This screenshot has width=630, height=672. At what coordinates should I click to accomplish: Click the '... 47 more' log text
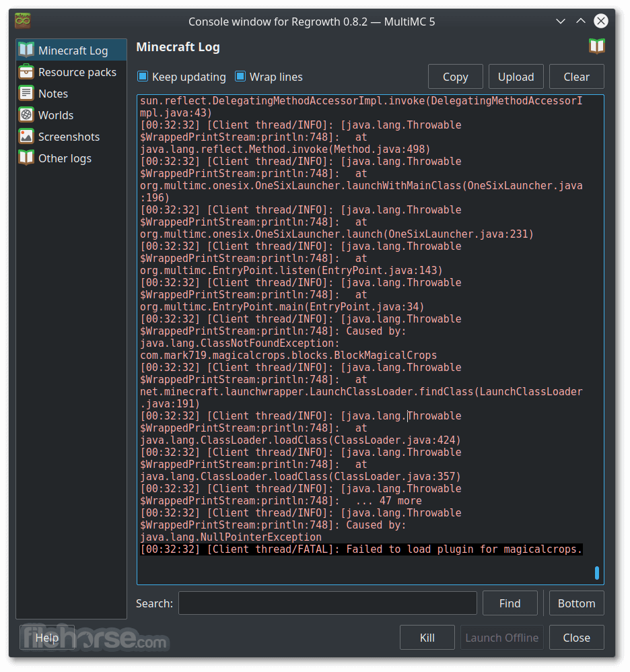click(x=388, y=500)
